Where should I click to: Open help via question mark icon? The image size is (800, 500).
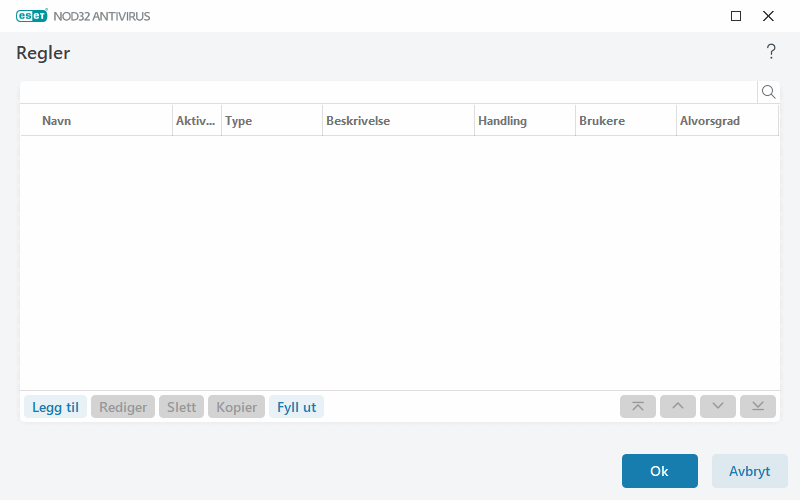(771, 52)
